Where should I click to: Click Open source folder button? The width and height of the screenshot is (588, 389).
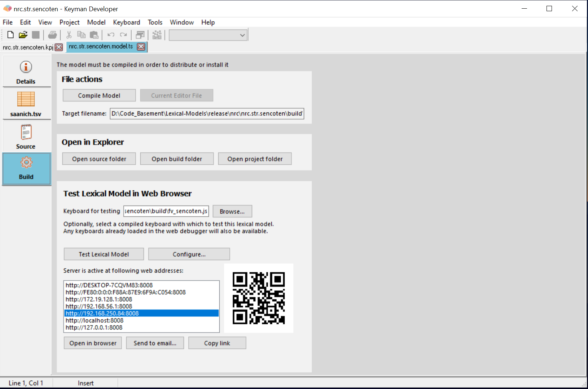click(x=99, y=159)
